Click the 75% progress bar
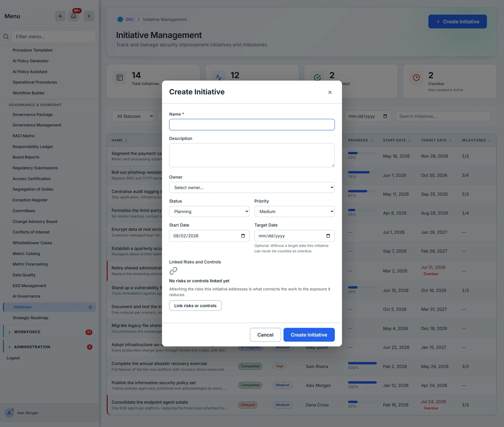 pyautogui.click(x=362, y=172)
